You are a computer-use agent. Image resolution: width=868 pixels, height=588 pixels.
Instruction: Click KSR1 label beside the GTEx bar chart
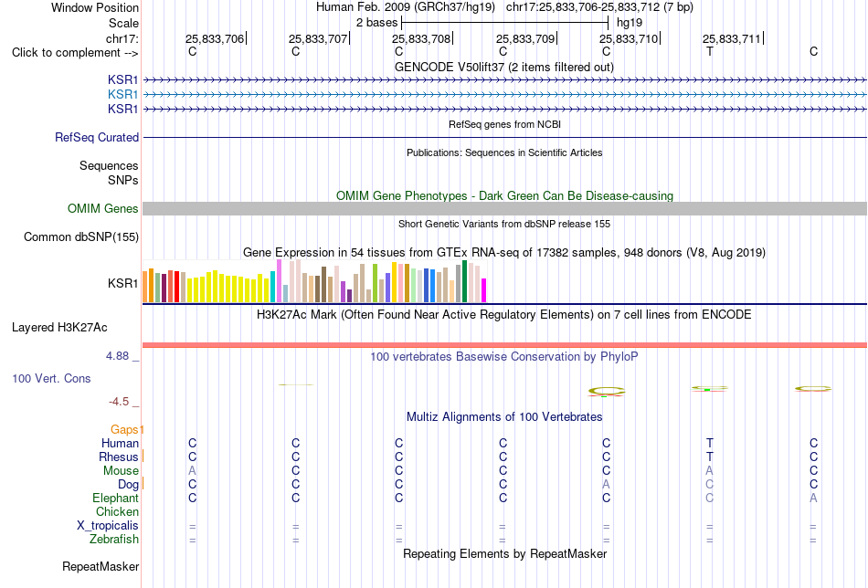pos(123,283)
